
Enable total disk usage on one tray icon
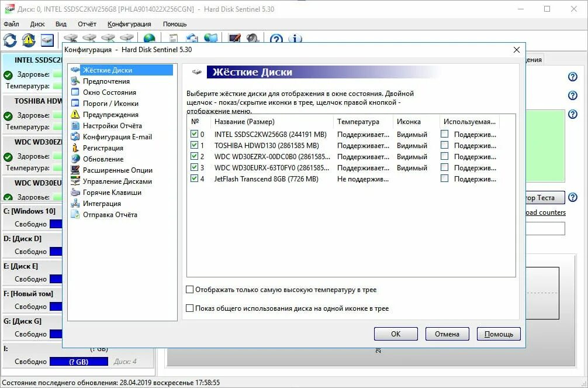pyautogui.click(x=190, y=308)
